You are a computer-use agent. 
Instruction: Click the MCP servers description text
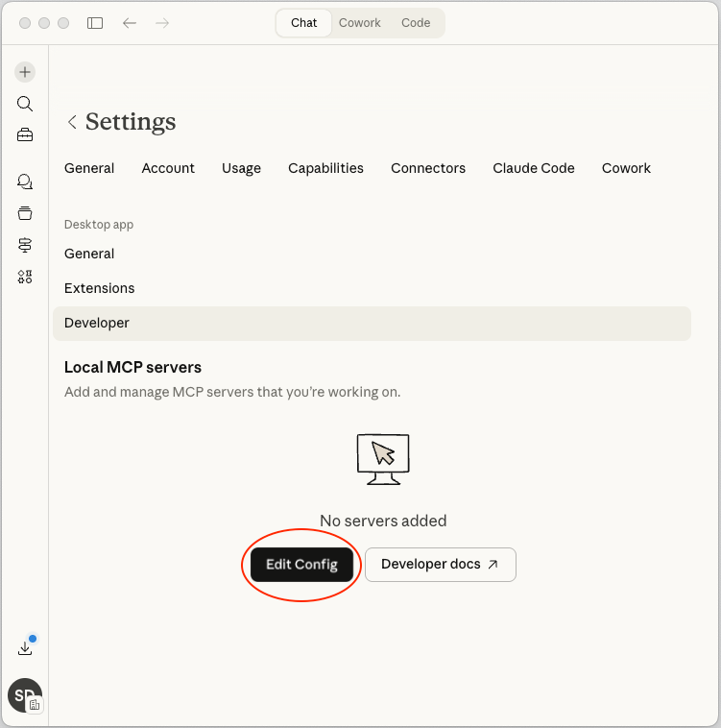[x=232, y=392]
